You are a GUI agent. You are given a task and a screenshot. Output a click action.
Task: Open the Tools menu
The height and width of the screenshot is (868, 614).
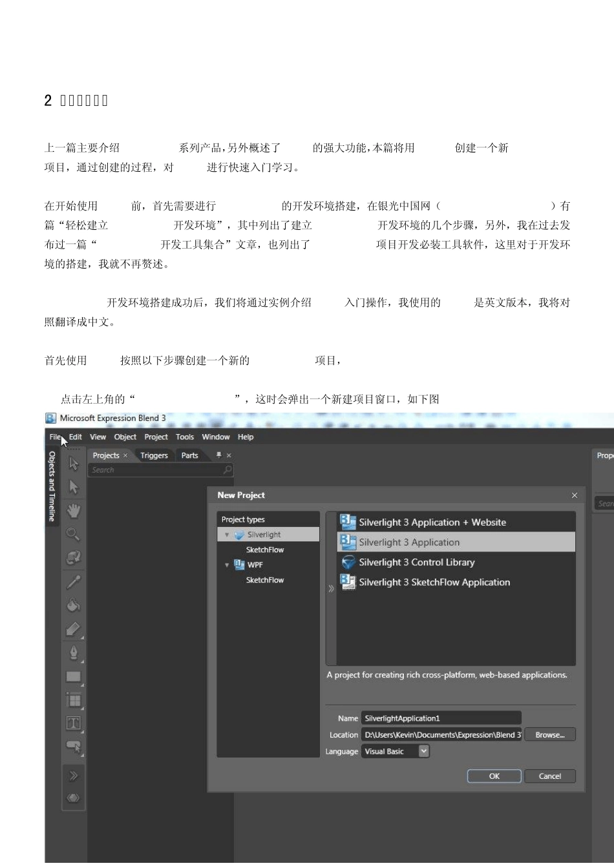click(x=185, y=437)
